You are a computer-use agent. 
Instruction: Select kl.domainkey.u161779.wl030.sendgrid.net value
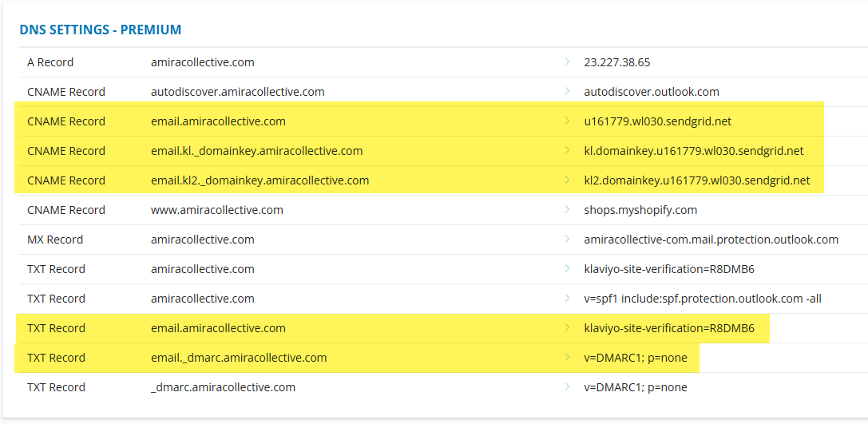click(x=694, y=151)
